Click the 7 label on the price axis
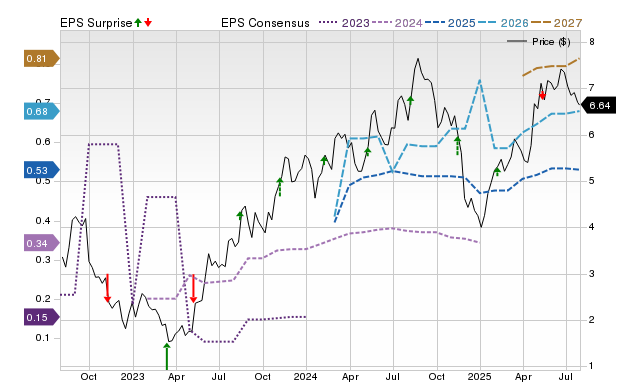Screen dimensions: 640x382 [x=591, y=88]
